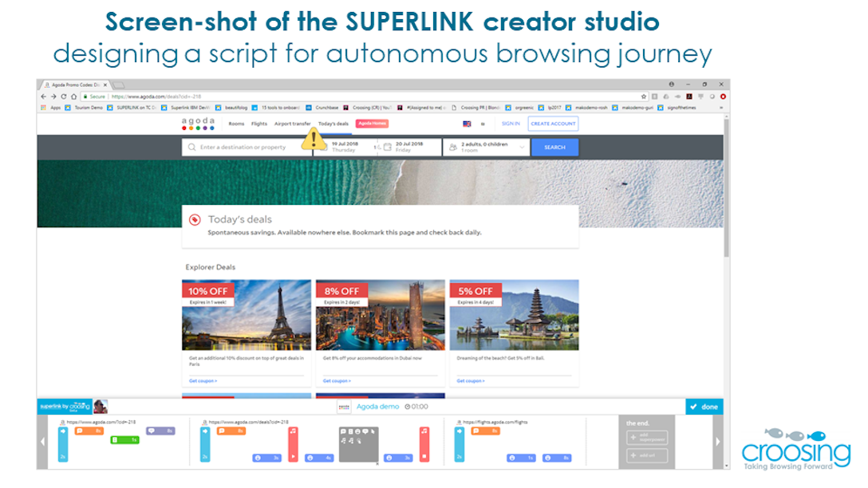Screen dimensions: 868x488
Task: Open the Flights menu item
Action: coord(258,124)
